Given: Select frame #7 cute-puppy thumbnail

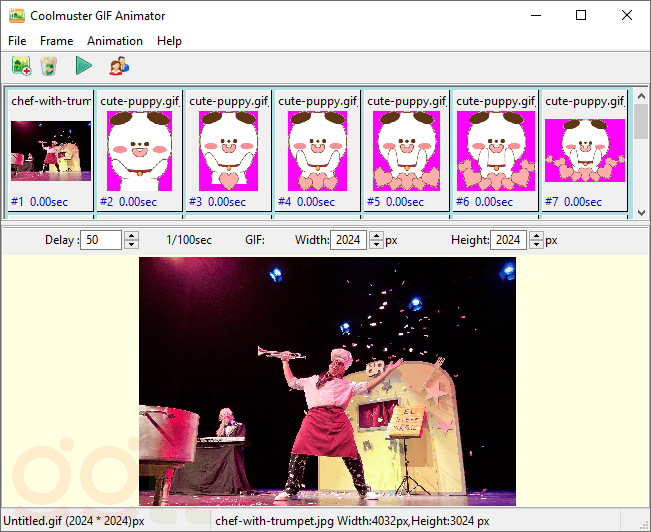Looking at the screenshot, I should tap(584, 151).
